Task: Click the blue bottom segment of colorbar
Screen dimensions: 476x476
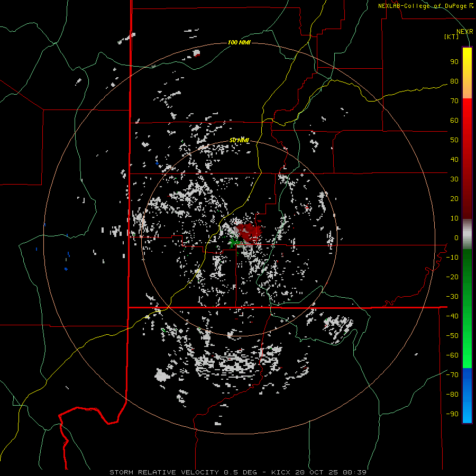Action: tap(467, 396)
